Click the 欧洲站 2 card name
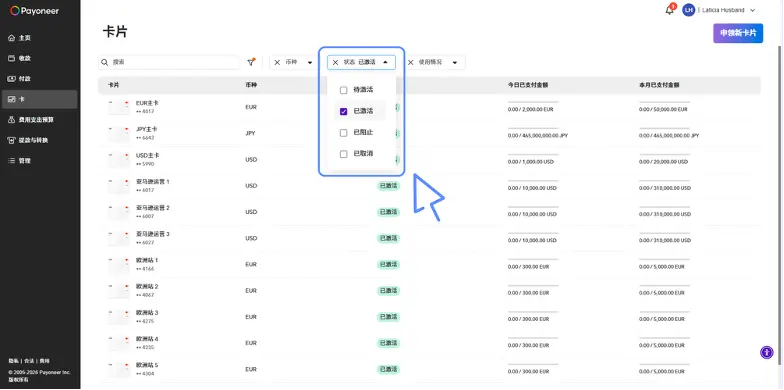 (x=148, y=286)
